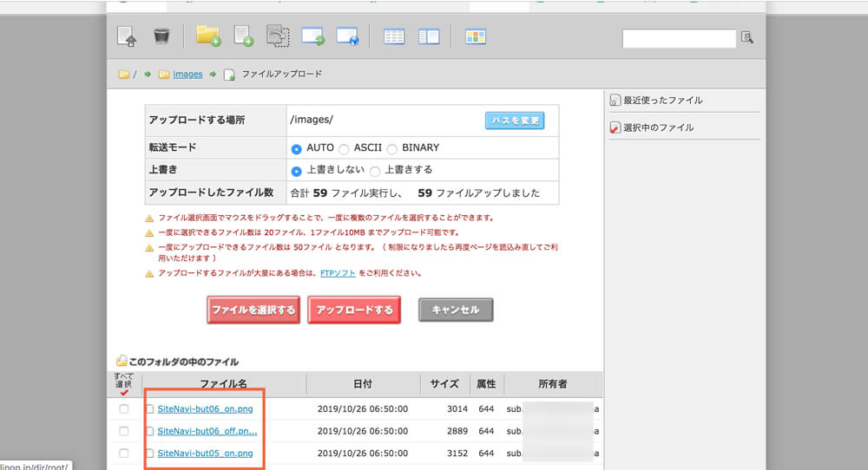Sort by サイズ column header
The height and width of the screenshot is (470, 868).
pos(444,384)
